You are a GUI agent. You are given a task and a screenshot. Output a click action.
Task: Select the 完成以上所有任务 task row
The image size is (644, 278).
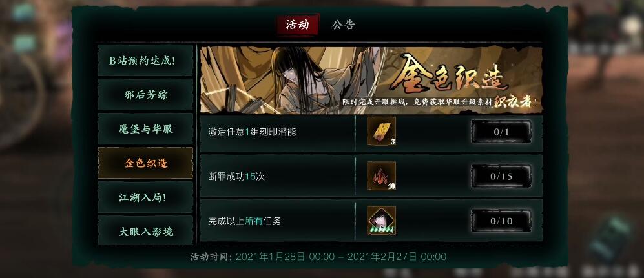click(371, 221)
